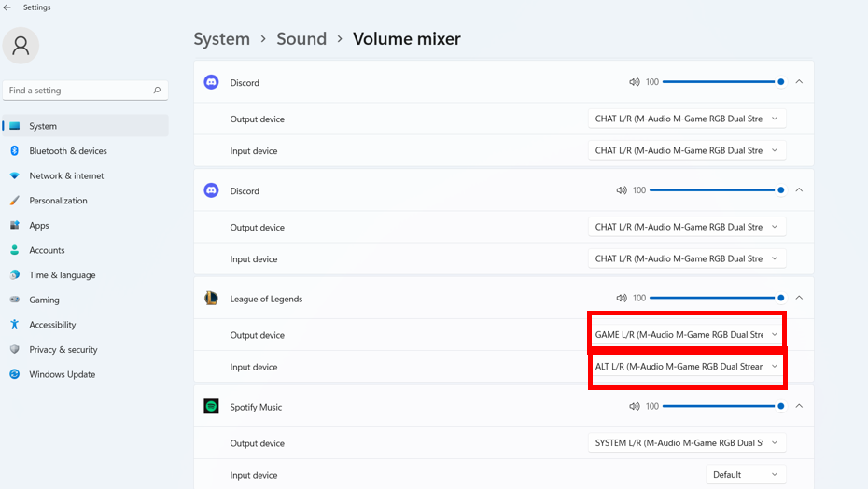Screen dimensions: 868x489
Task: Click the search magnifier icon
Action: (x=157, y=90)
